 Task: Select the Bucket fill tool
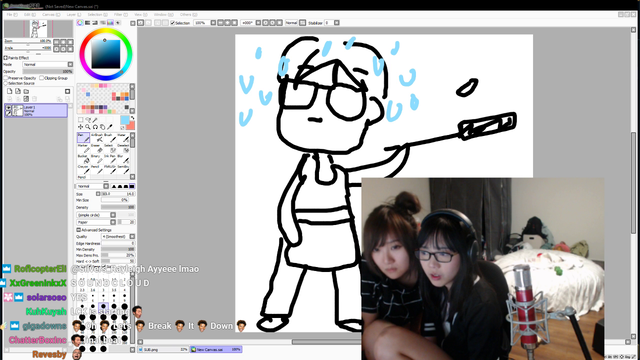click(83, 159)
